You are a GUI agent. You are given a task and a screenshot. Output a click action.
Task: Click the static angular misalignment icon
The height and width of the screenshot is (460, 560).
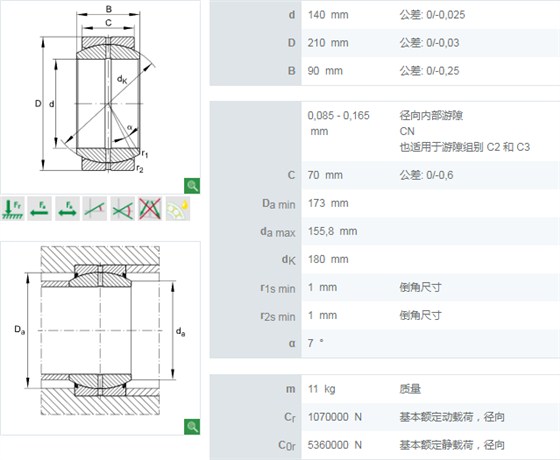[95, 209]
